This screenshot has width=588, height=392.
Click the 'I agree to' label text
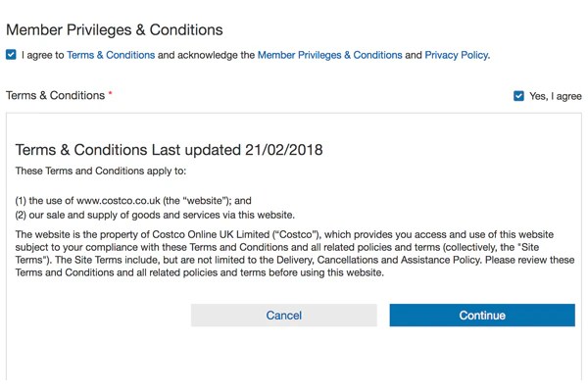(43, 55)
